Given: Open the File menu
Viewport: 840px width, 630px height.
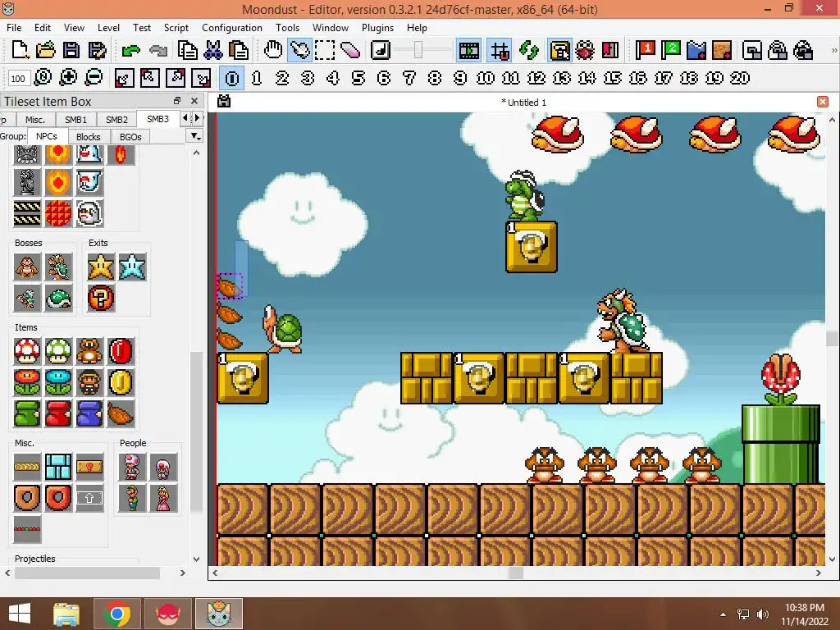Looking at the screenshot, I should click(14, 27).
